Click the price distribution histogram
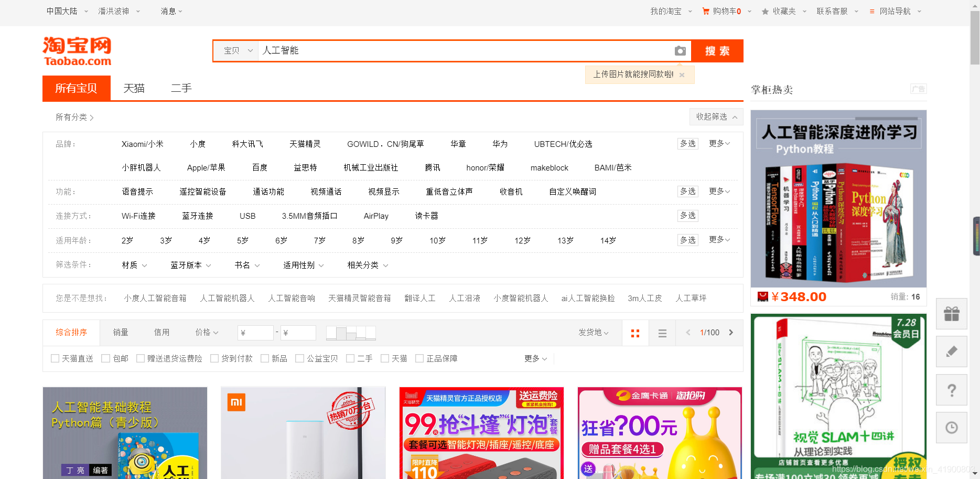Screen dimensions: 980x479 351,333
